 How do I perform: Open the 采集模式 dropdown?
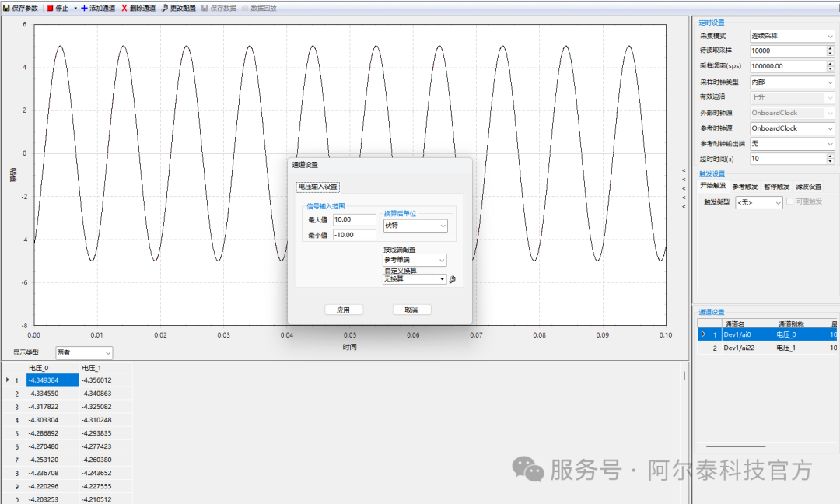792,36
